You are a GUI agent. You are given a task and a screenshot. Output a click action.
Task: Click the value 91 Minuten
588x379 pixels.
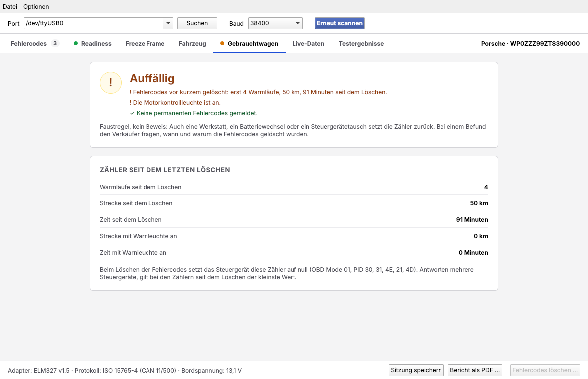pyautogui.click(x=472, y=220)
